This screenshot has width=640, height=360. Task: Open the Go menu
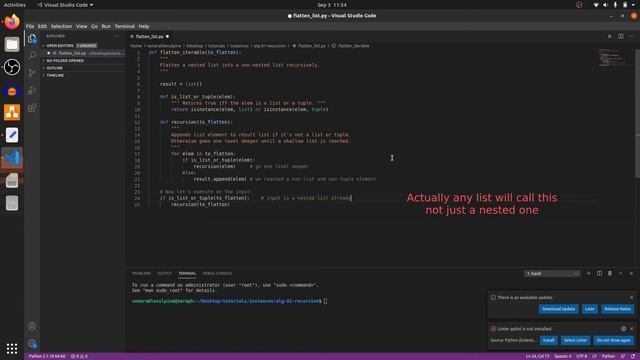pos(94,26)
